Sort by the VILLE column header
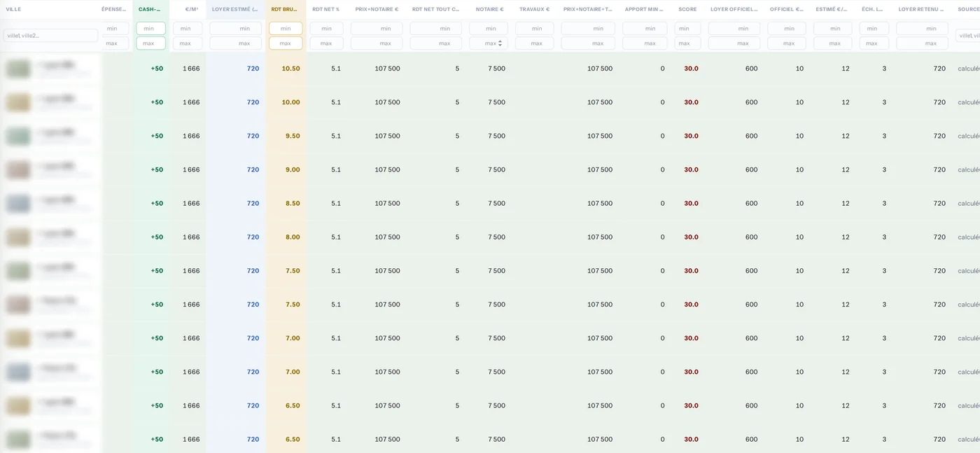 (13, 9)
